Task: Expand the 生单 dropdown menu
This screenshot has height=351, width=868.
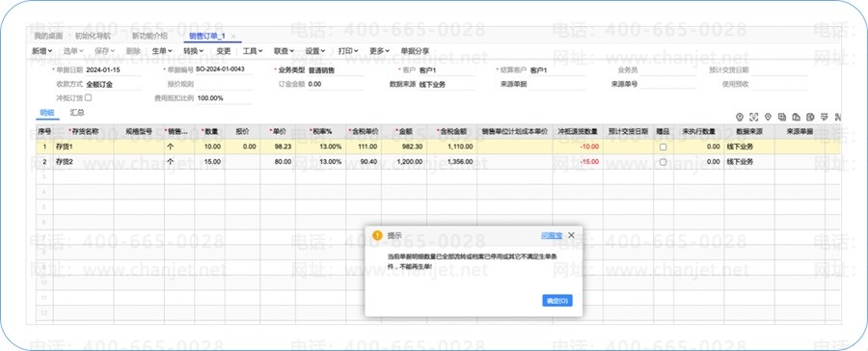Action: 162,51
